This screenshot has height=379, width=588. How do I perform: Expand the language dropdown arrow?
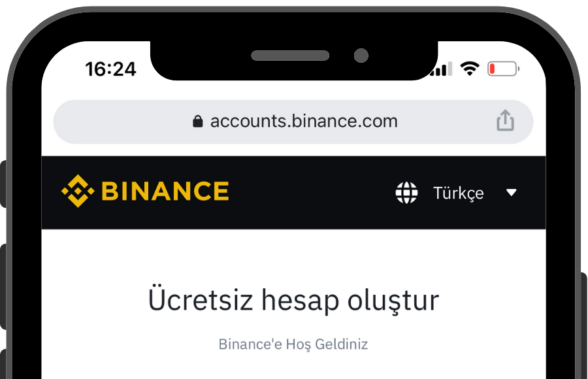[511, 193]
